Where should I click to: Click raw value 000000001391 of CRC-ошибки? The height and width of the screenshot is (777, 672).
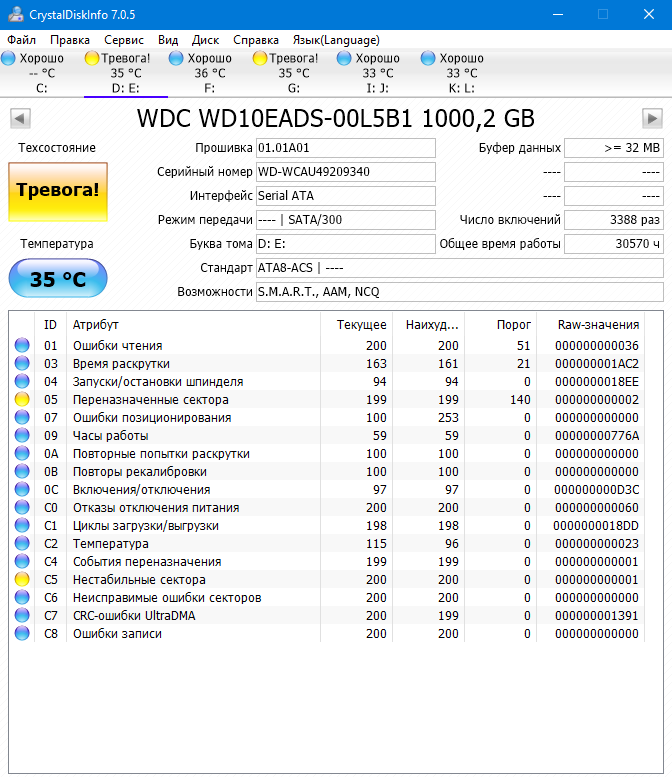(x=597, y=616)
